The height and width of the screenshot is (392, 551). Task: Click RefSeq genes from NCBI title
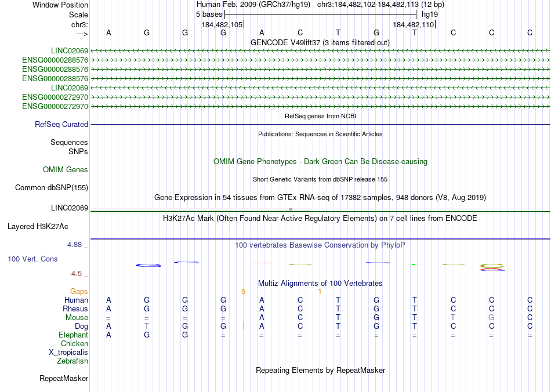tap(321, 116)
